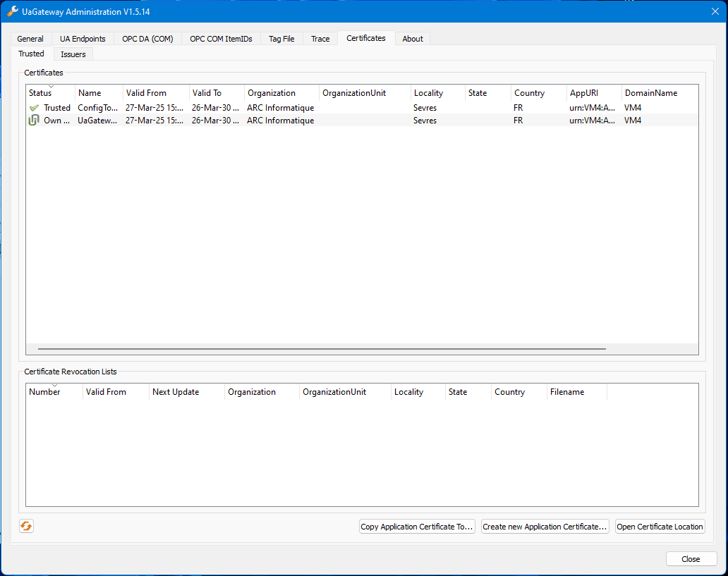Sort revocation lists by Number column
The image size is (728, 576).
[54, 392]
